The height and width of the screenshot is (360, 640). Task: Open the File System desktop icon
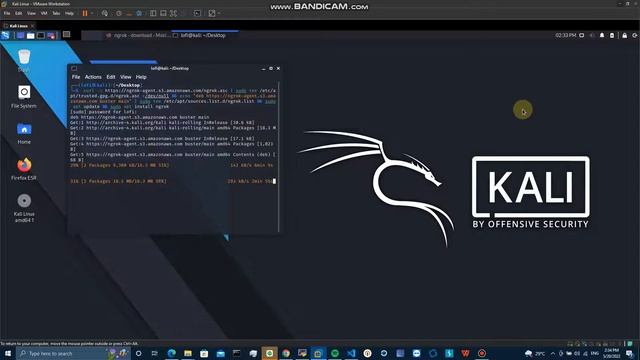coord(24,97)
